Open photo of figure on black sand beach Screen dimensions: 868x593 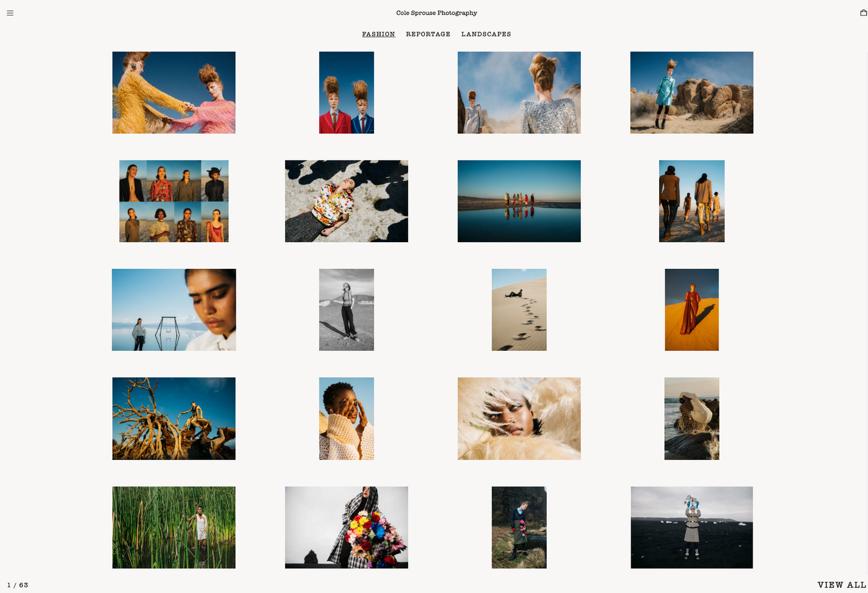pos(692,527)
